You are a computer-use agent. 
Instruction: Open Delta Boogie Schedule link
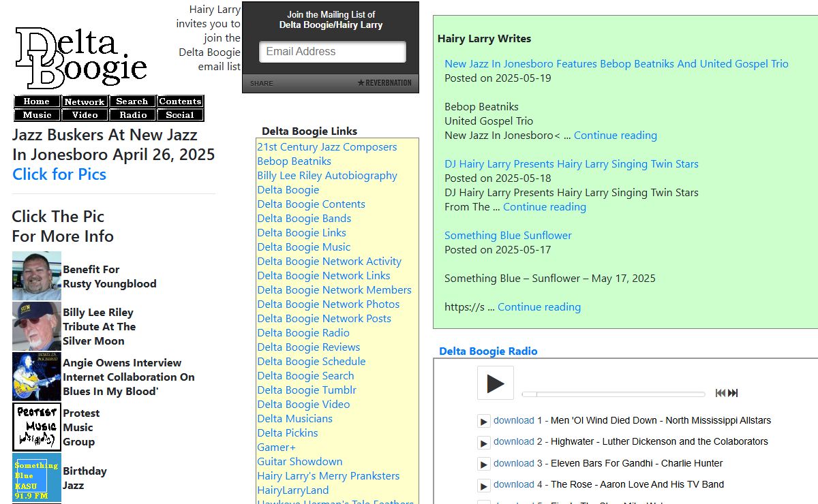311,362
